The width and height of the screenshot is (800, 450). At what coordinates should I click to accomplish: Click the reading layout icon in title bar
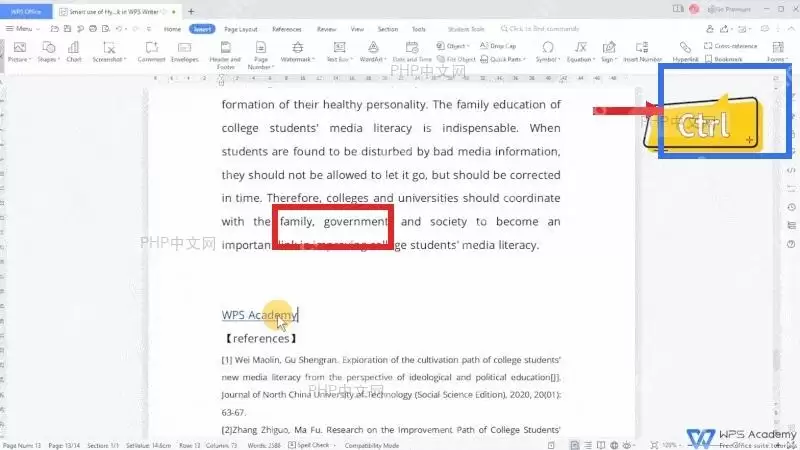(678, 9)
